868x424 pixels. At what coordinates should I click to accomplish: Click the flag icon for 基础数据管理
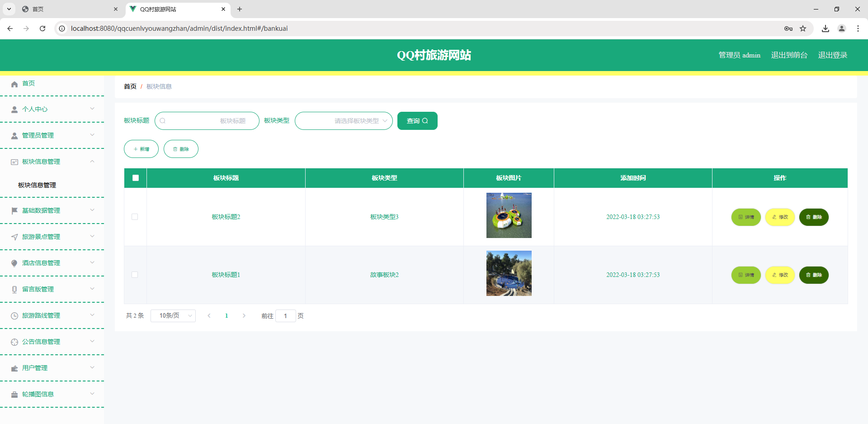(14, 210)
